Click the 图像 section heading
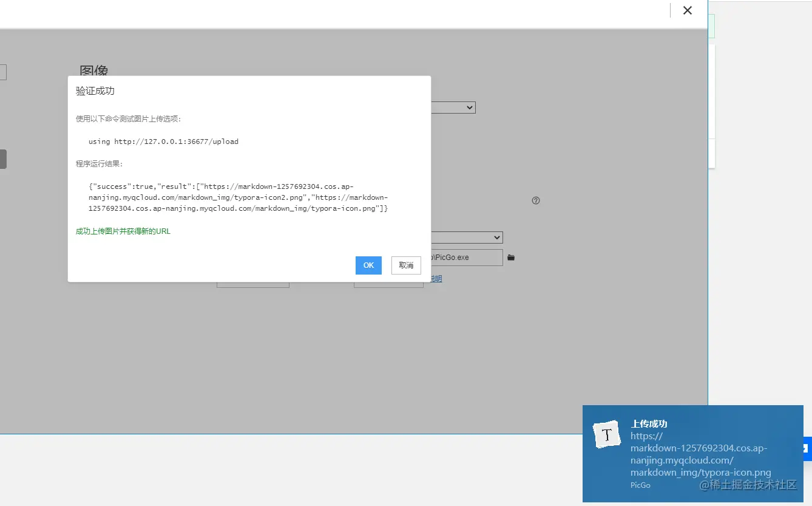 [94, 70]
